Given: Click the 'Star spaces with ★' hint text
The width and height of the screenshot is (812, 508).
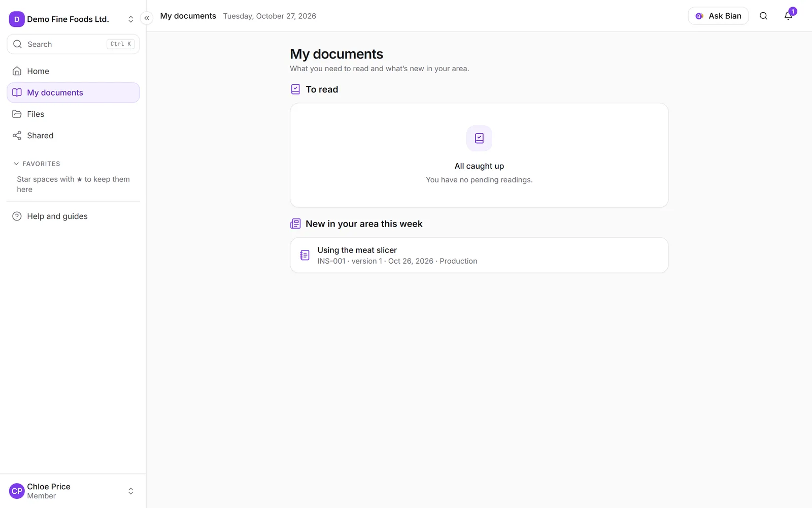Looking at the screenshot, I should click(73, 184).
